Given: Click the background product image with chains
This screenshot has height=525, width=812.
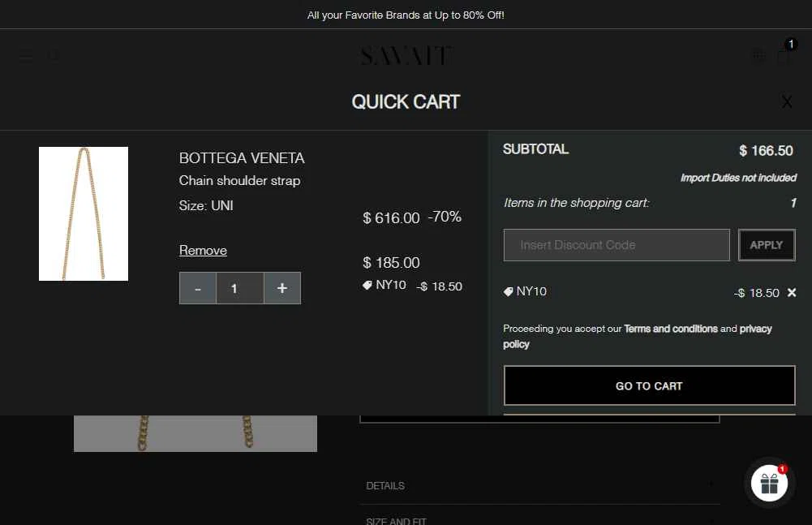Looking at the screenshot, I should pyautogui.click(x=195, y=433).
